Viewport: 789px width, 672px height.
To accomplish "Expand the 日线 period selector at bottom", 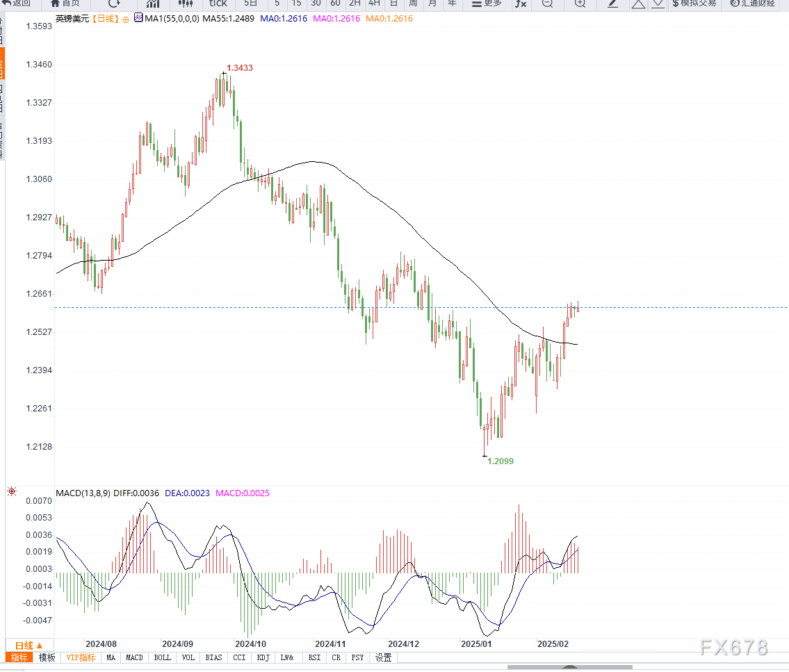I will (x=29, y=646).
